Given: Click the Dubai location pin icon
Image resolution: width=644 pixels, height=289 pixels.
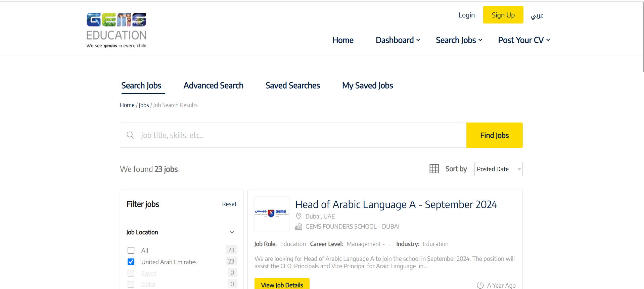Looking at the screenshot, I should point(298,216).
